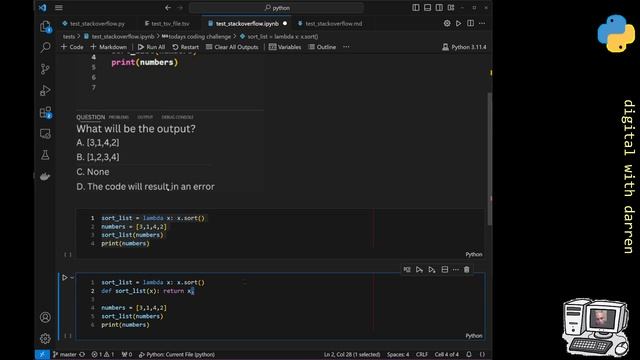Open the Source Control view
The image size is (640, 360).
point(45,69)
